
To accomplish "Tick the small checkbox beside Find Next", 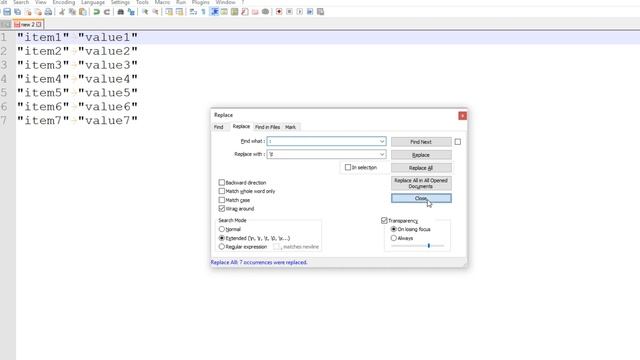I will [x=458, y=142].
